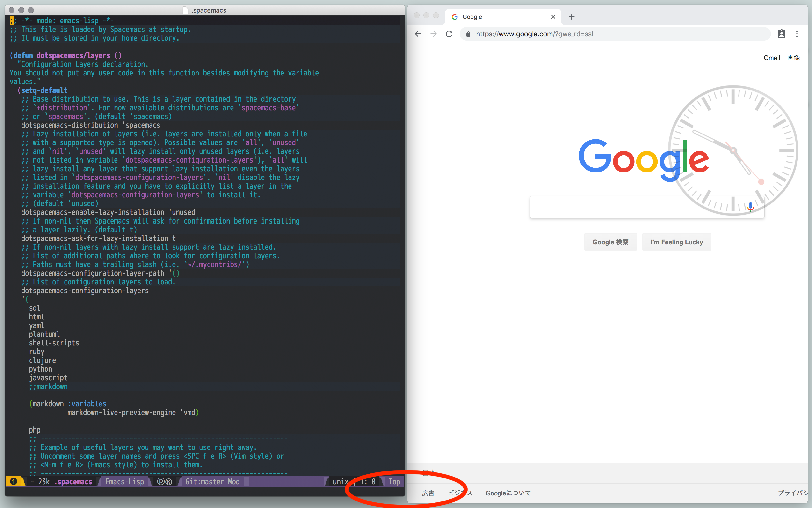
Task: Open the 画像 link
Action: [x=793, y=58]
